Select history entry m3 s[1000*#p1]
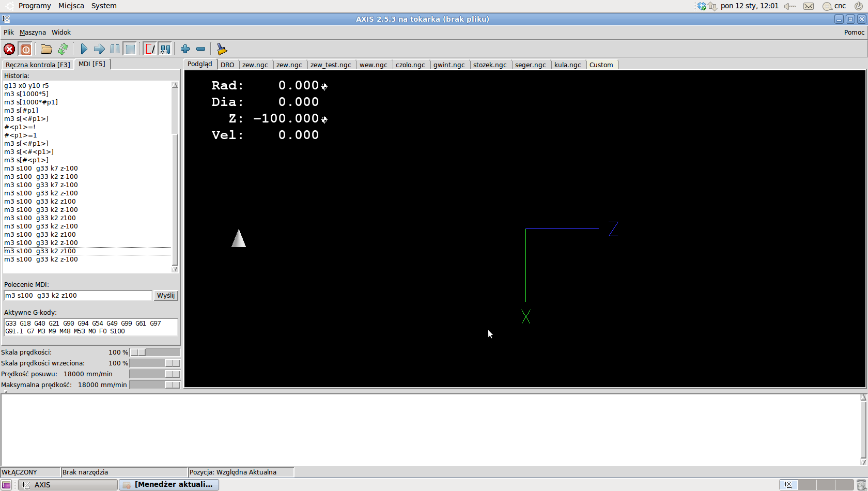Screen dimensions: 868x491 pos(31,102)
